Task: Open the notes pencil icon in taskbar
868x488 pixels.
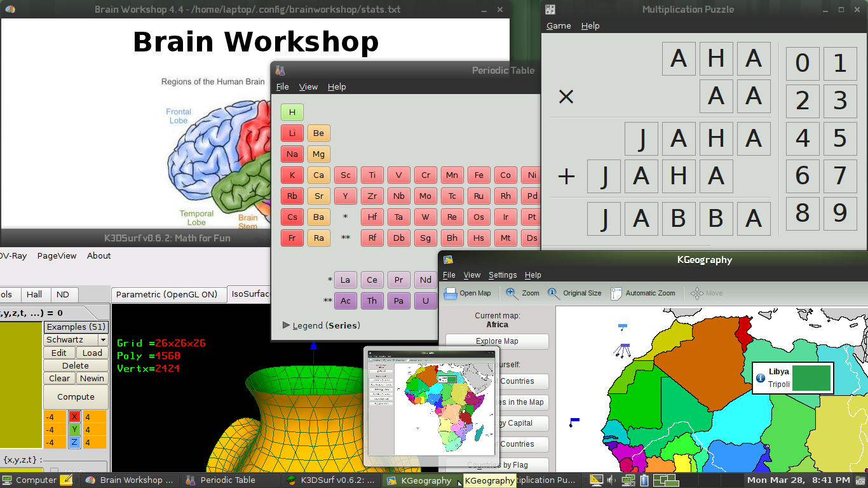Action: coord(66,480)
